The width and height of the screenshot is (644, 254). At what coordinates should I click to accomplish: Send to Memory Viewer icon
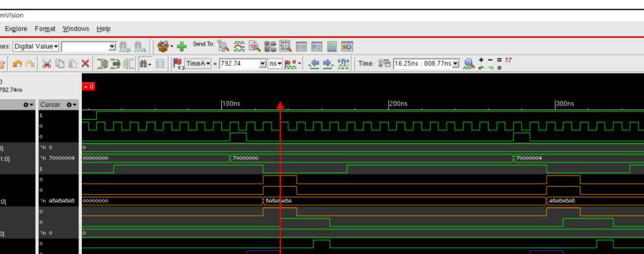(286, 46)
